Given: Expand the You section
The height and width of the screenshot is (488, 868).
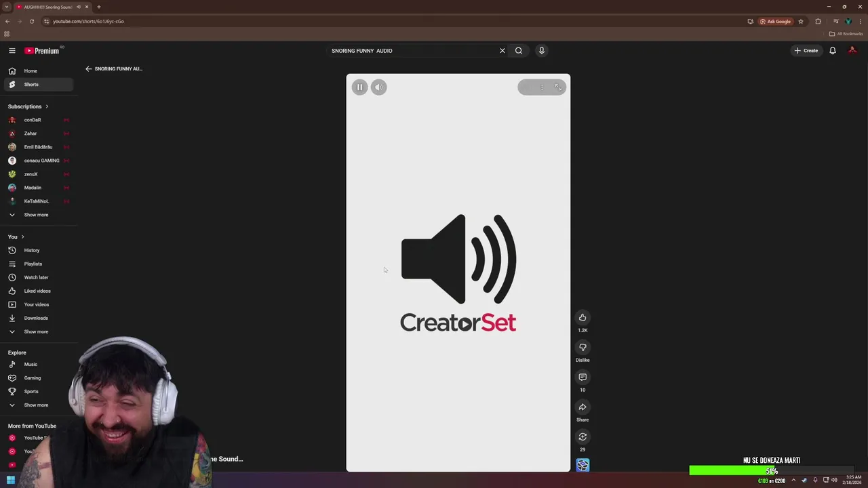Looking at the screenshot, I should tap(16, 237).
